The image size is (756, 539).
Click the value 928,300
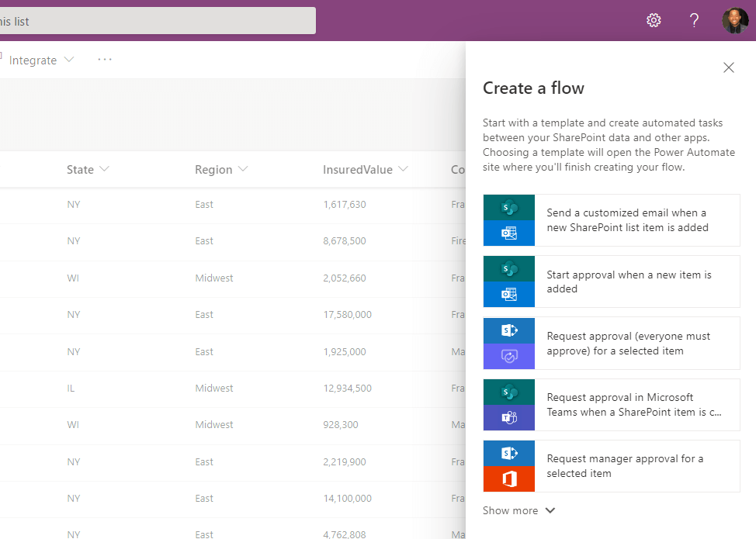(341, 425)
